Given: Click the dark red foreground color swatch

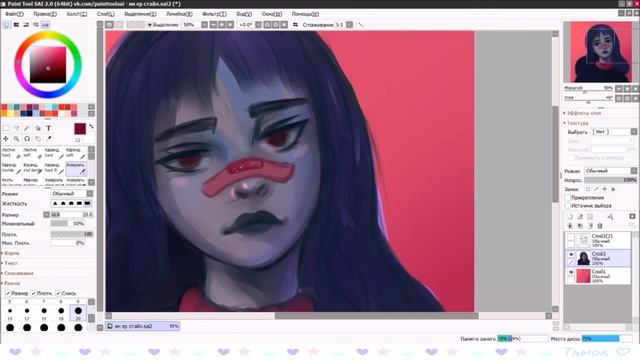Looking at the screenshot, I should [80, 129].
